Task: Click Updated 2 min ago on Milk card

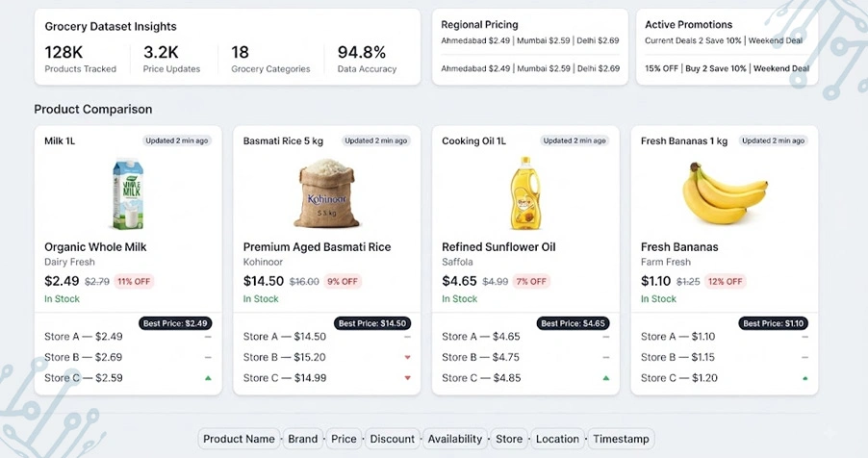Action: 177,140
